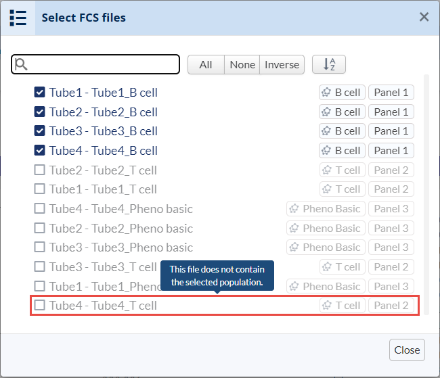
Task: Click the None selection button
Action: 242,65
